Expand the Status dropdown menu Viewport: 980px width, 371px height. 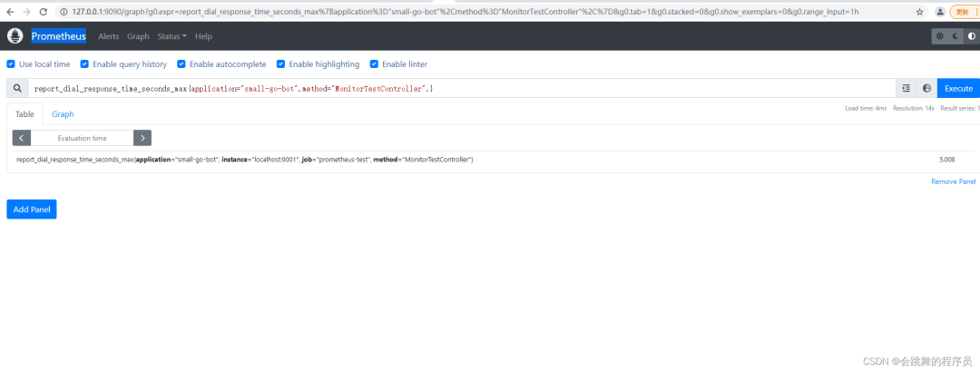(171, 36)
